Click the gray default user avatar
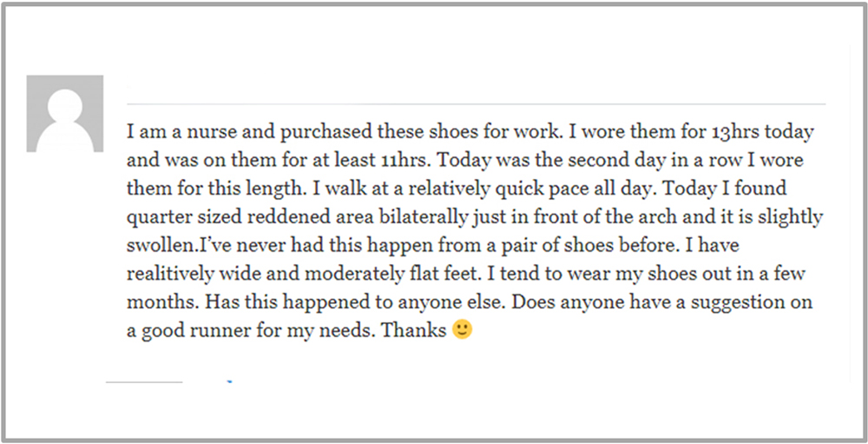The height and width of the screenshot is (444, 868). click(x=65, y=114)
